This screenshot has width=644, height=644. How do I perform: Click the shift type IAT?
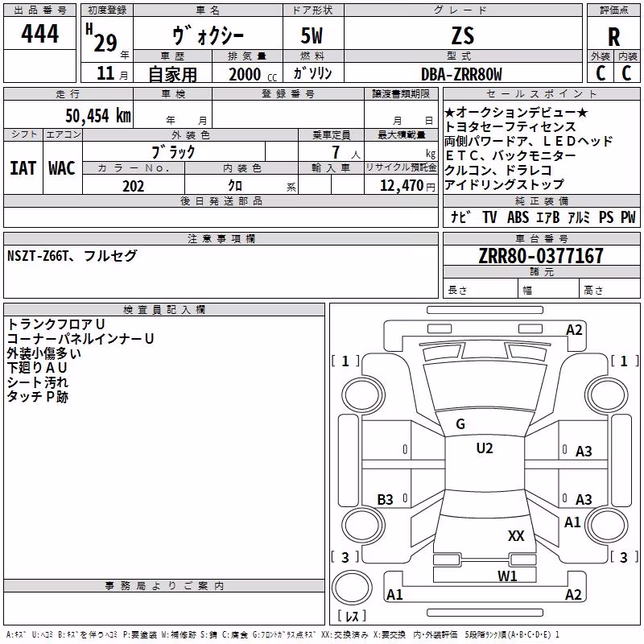23,168
